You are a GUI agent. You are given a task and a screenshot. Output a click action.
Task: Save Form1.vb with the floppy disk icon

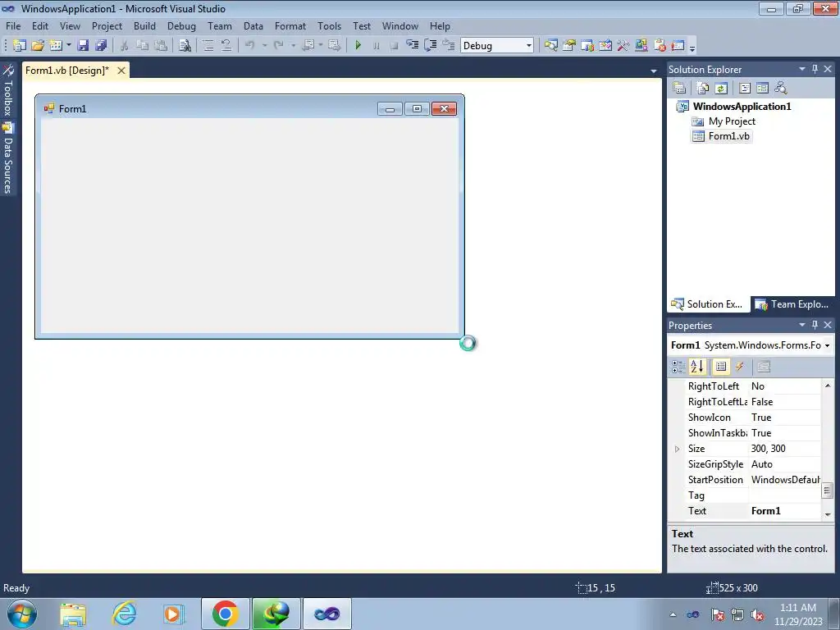pyautogui.click(x=83, y=46)
